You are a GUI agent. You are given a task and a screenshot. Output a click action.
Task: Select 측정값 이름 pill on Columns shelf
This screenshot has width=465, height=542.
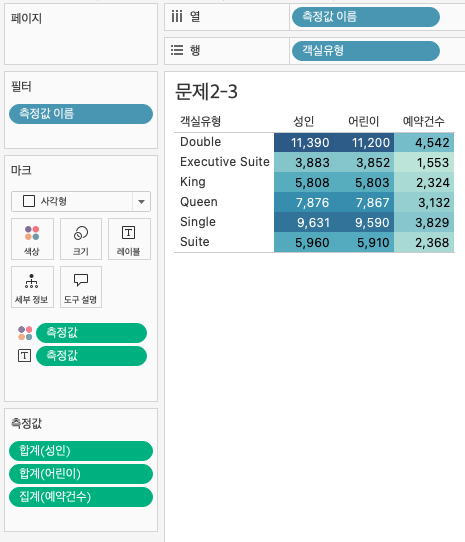(x=366, y=17)
